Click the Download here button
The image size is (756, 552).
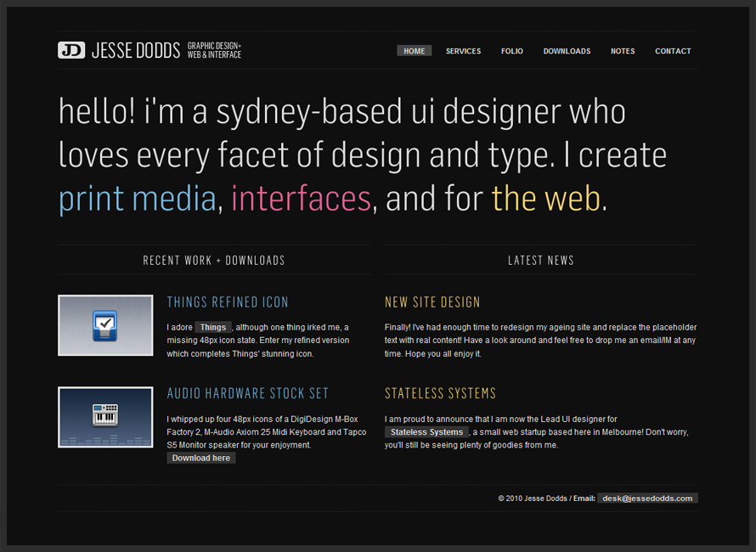tap(201, 458)
